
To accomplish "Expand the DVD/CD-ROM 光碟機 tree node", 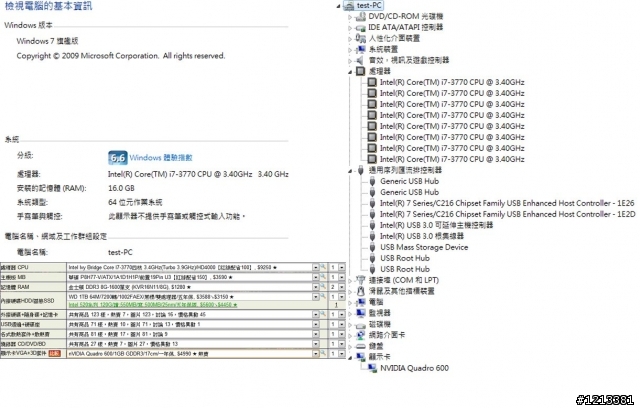I will [x=350, y=17].
